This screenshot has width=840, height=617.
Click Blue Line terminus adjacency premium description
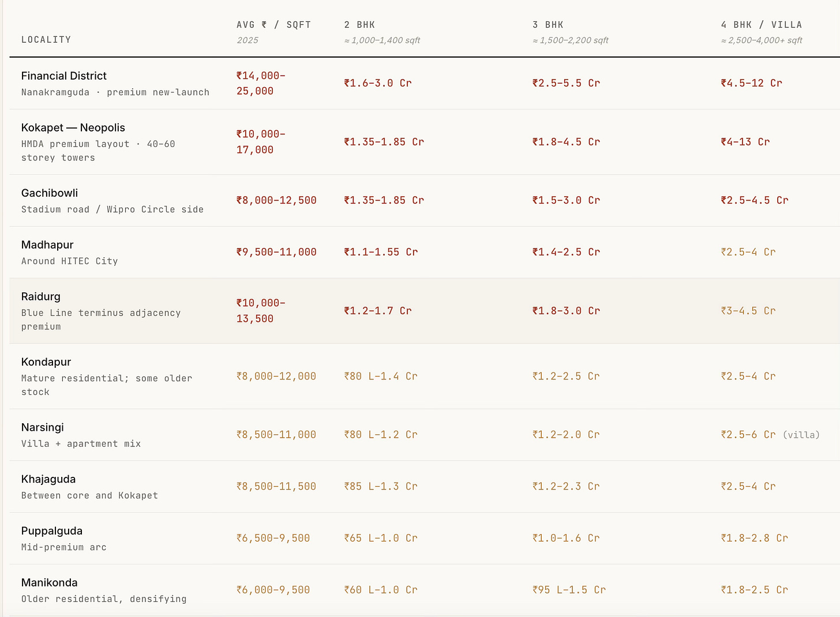(101, 320)
